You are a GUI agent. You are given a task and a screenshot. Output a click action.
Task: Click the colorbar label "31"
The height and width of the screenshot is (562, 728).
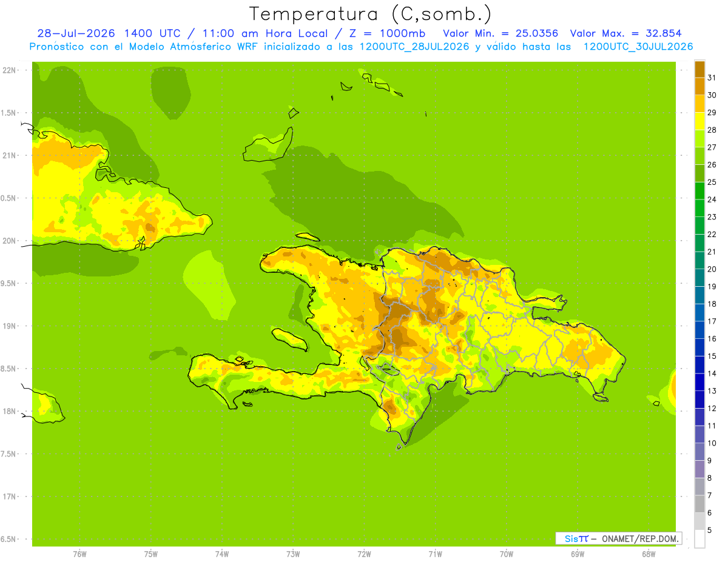(x=712, y=78)
